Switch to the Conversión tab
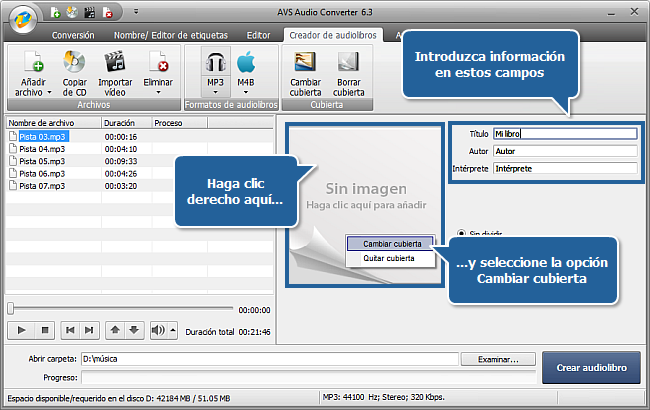 point(73,35)
